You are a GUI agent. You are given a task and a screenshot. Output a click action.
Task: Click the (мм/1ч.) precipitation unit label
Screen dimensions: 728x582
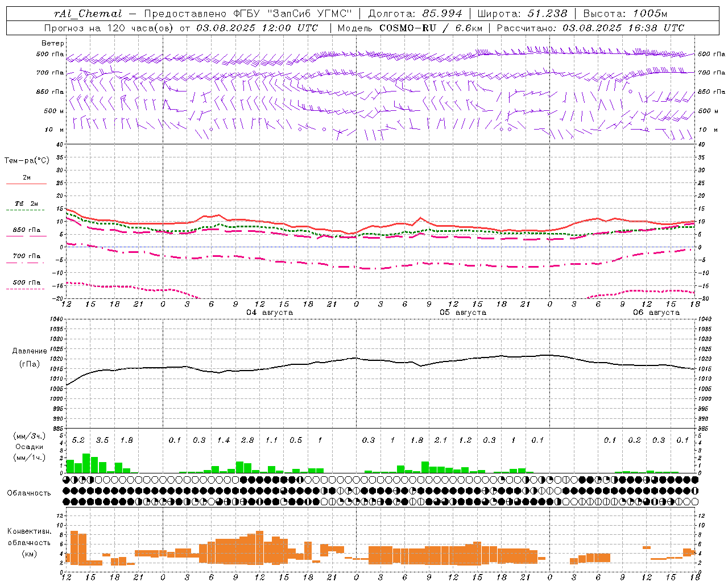[x=28, y=458]
